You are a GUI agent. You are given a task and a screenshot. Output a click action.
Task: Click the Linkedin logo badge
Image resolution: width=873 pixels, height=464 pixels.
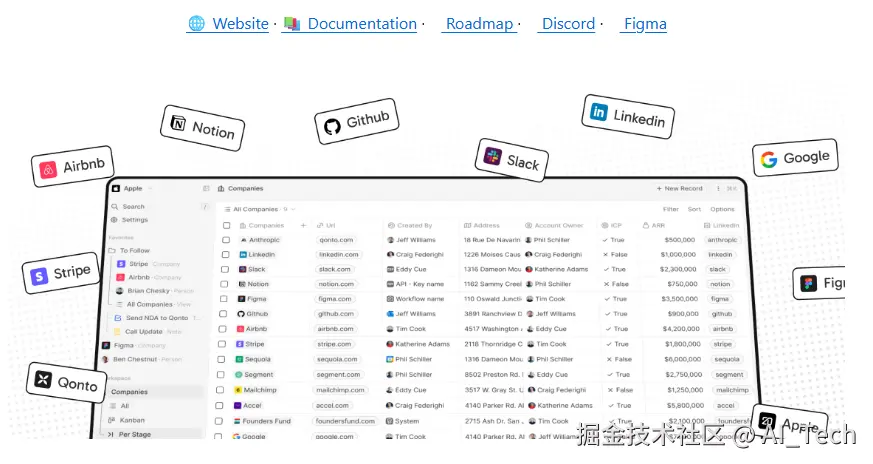click(x=628, y=116)
